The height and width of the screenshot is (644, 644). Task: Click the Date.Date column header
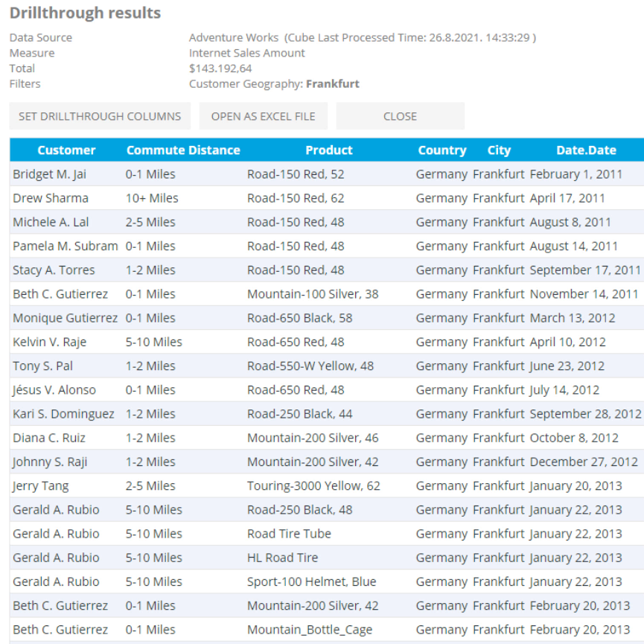pos(586,150)
